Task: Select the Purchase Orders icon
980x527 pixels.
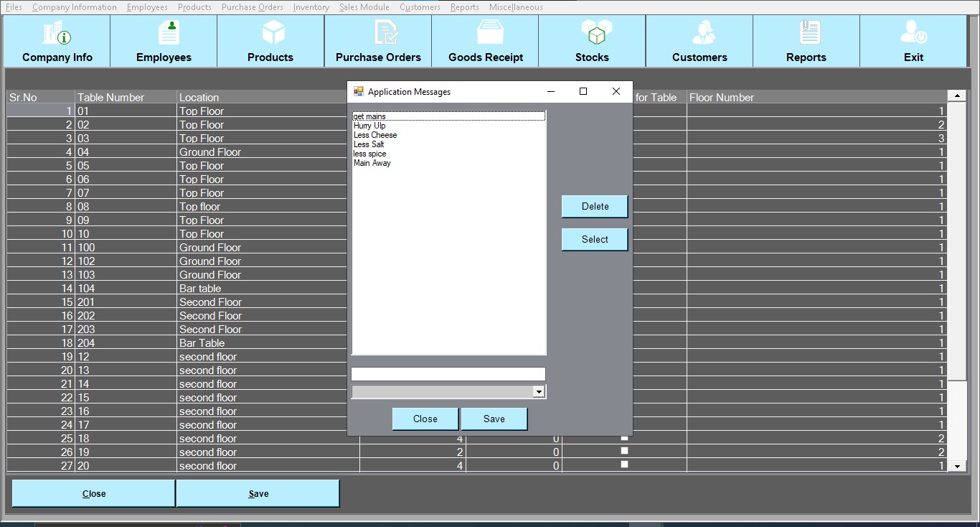Action: coord(385,33)
